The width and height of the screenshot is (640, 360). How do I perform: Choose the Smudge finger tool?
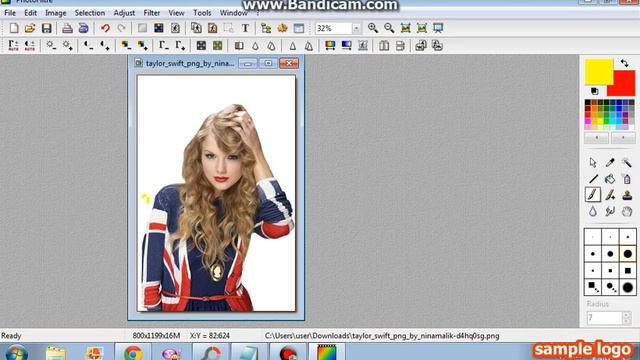(x=610, y=211)
